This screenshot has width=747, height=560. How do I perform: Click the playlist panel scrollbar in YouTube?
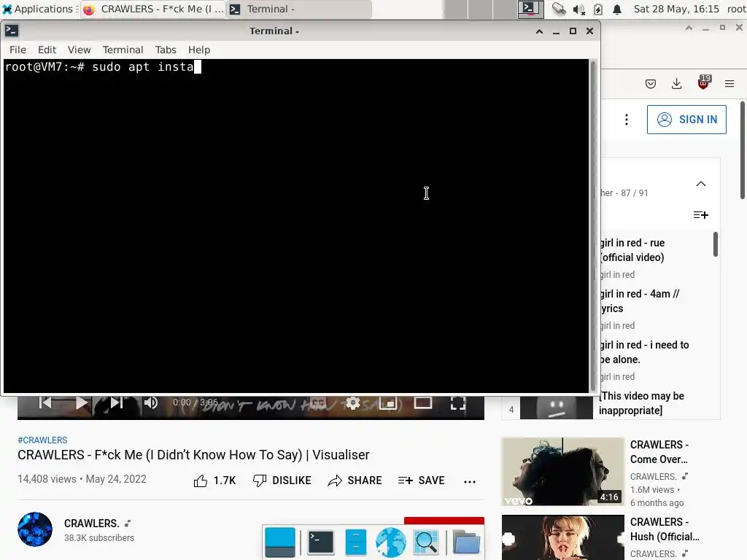click(x=715, y=244)
